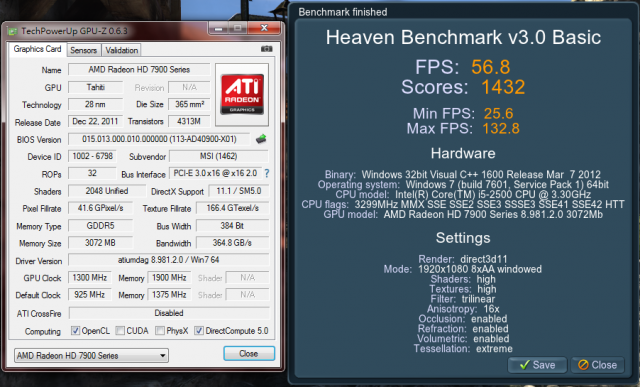
Task: Open the AMD Radeon HD 7900 Series dropdown
Action: (x=91, y=356)
